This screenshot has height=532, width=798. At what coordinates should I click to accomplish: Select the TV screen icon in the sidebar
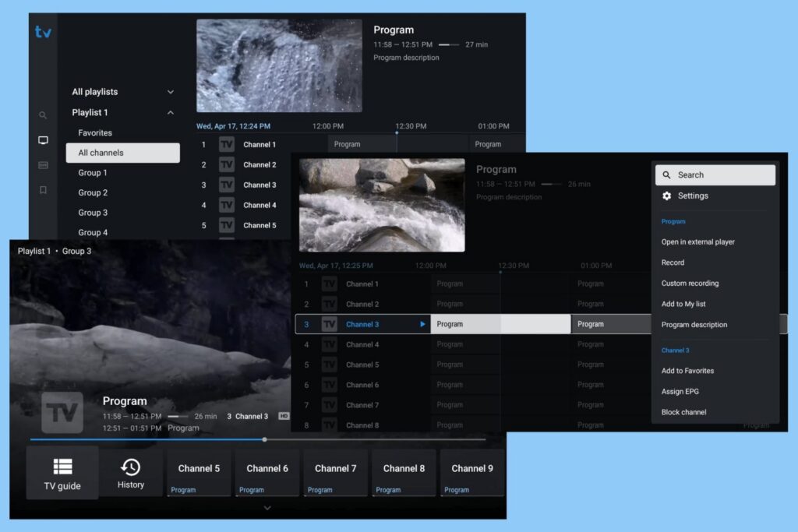click(43, 140)
